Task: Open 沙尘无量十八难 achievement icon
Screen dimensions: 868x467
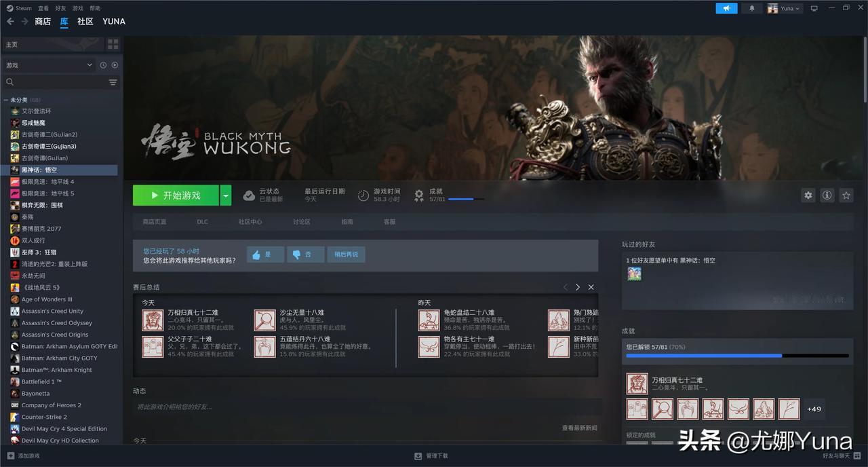Action: click(265, 320)
